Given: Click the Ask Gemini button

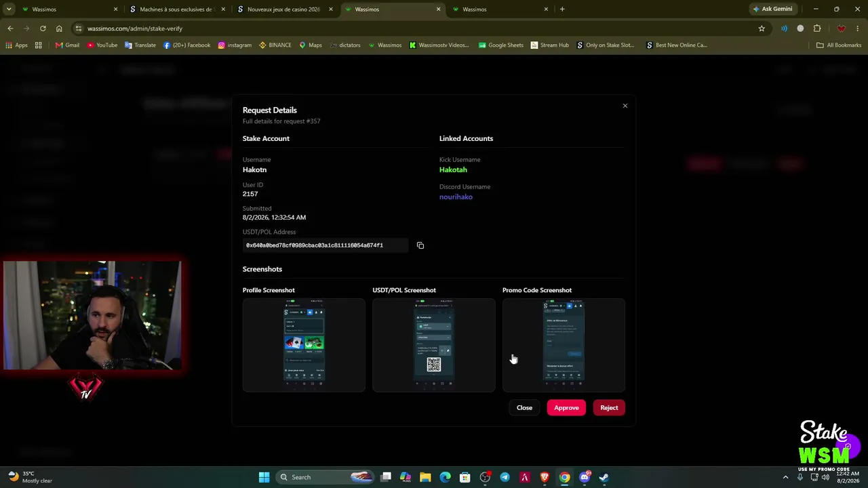Looking at the screenshot, I should [x=772, y=9].
